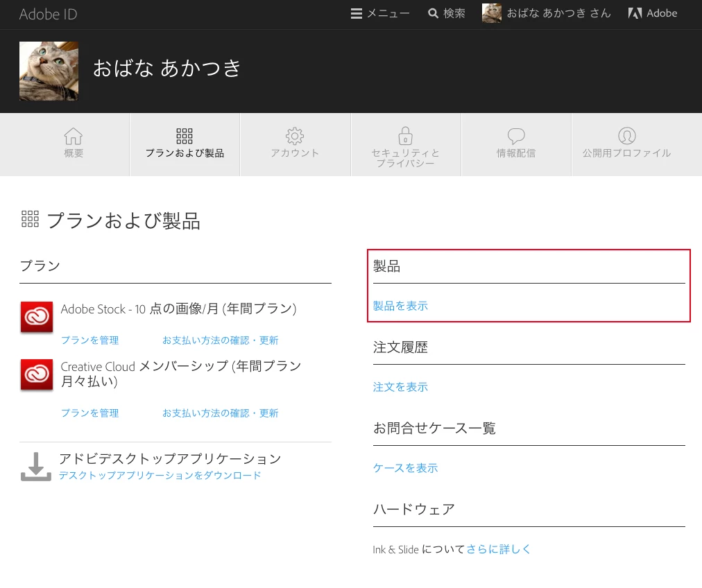Open the 公開用プロファイル tab

pos(637,144)
